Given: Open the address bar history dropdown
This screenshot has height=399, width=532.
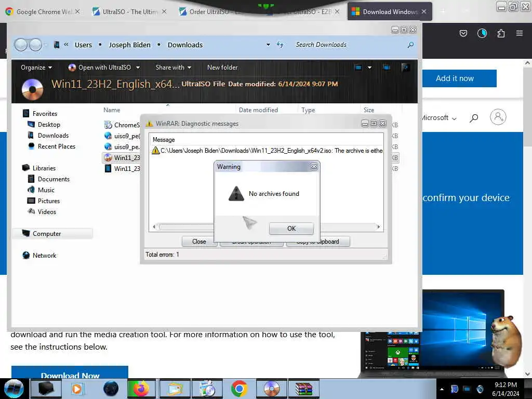Looking at the screenshot, I should click(268, 45).
